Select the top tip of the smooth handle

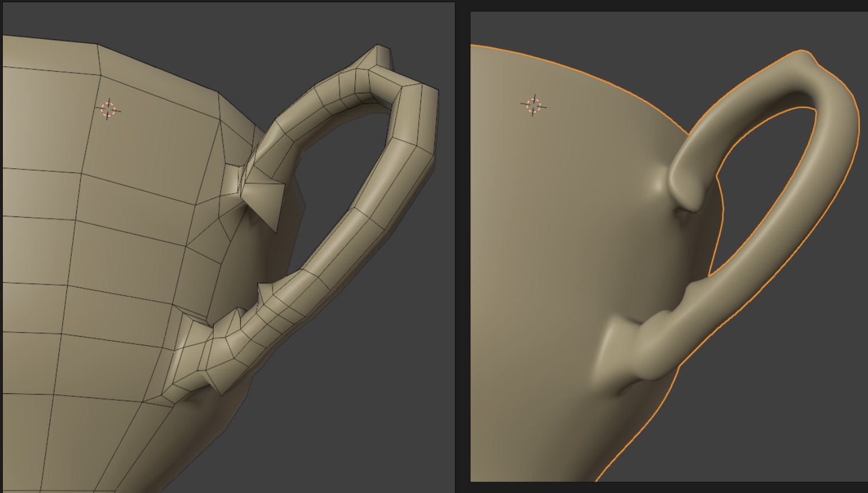coord(805,55)
